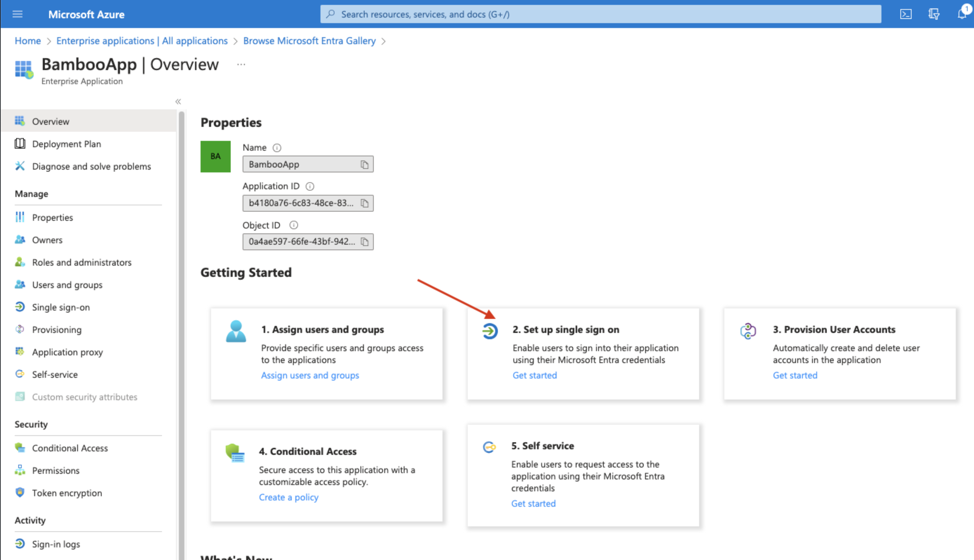Click the search magnifier icon
The image size is (974, 560).
(330, 14)
